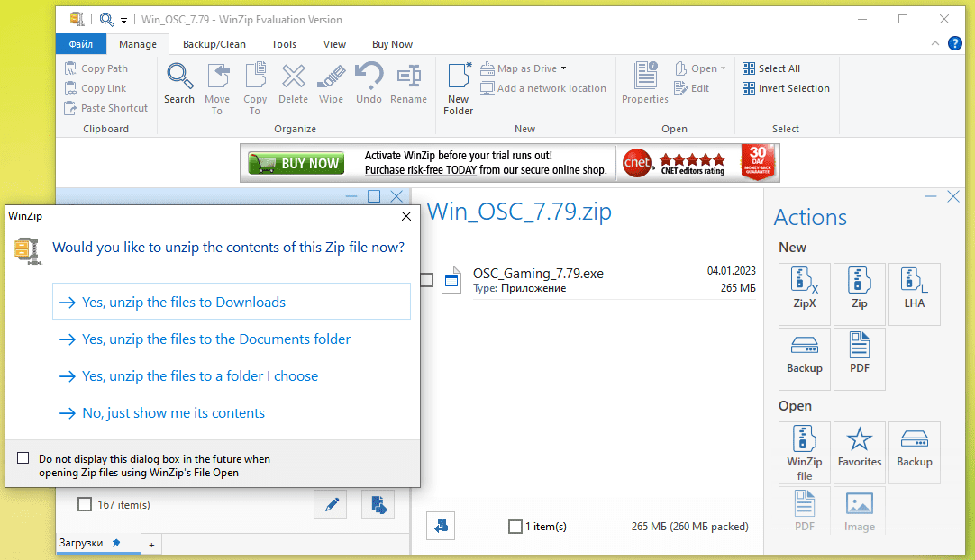
Task: Select the Загрузки pane tab
Action: 97,543
